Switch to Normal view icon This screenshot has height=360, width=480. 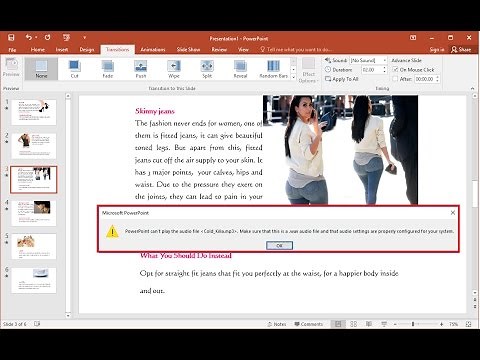click(338, 324)
